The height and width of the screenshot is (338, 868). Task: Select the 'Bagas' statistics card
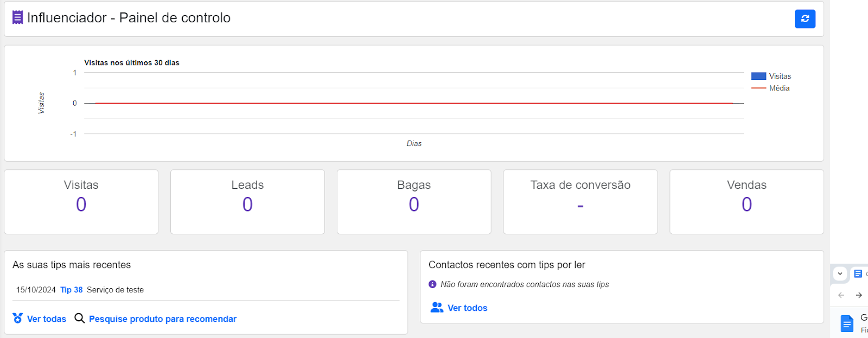tap(414, 202)
